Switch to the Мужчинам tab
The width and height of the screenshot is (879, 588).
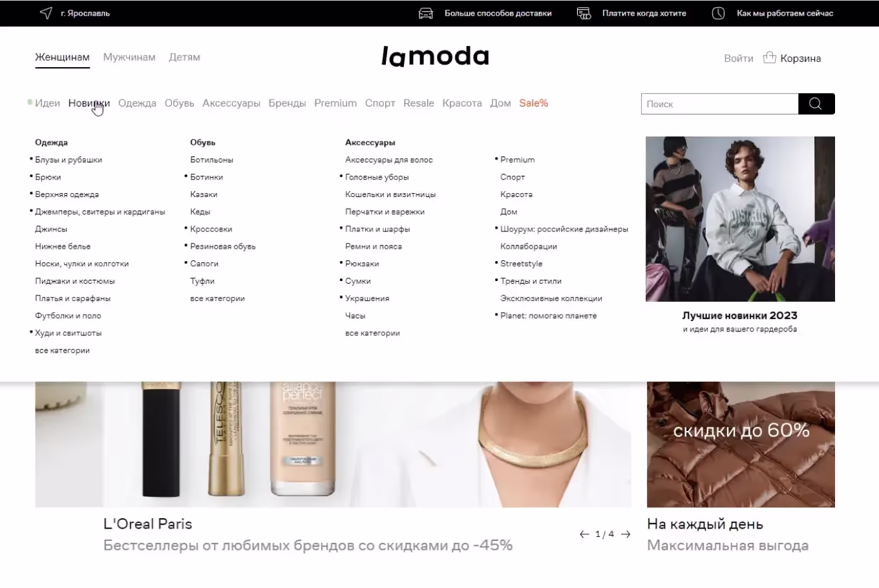coord(129,57)
